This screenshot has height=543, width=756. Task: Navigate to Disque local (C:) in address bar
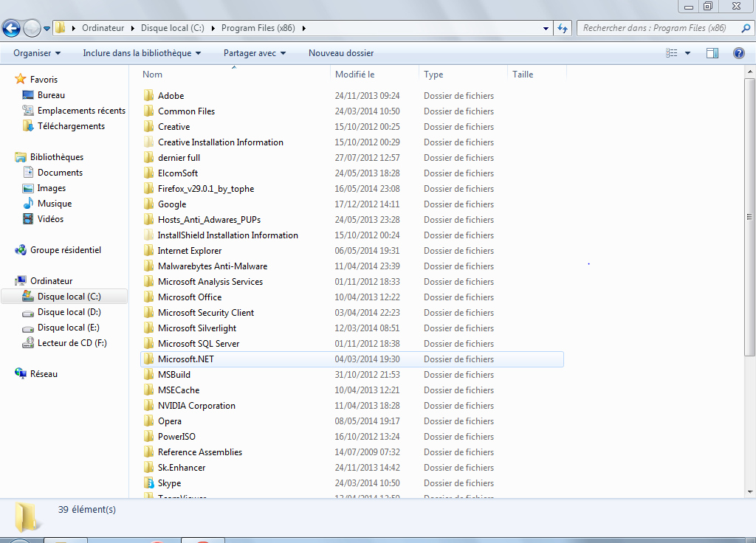point(173,28)
